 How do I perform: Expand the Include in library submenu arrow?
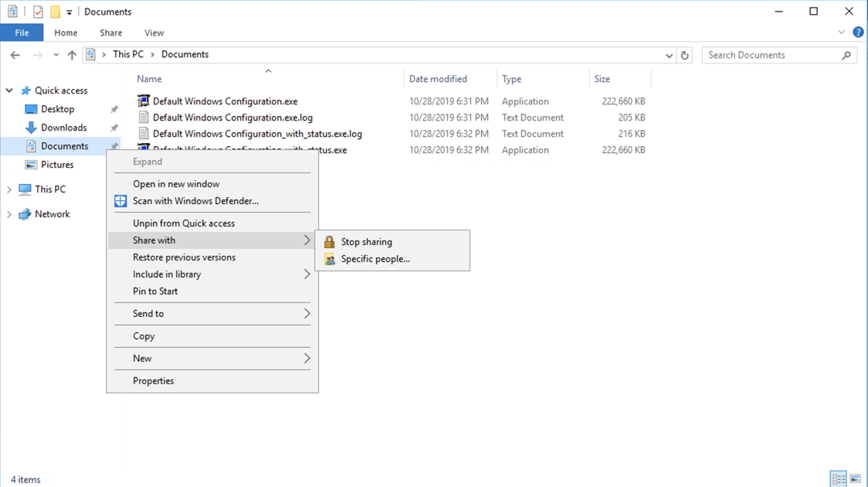[307, 274]
